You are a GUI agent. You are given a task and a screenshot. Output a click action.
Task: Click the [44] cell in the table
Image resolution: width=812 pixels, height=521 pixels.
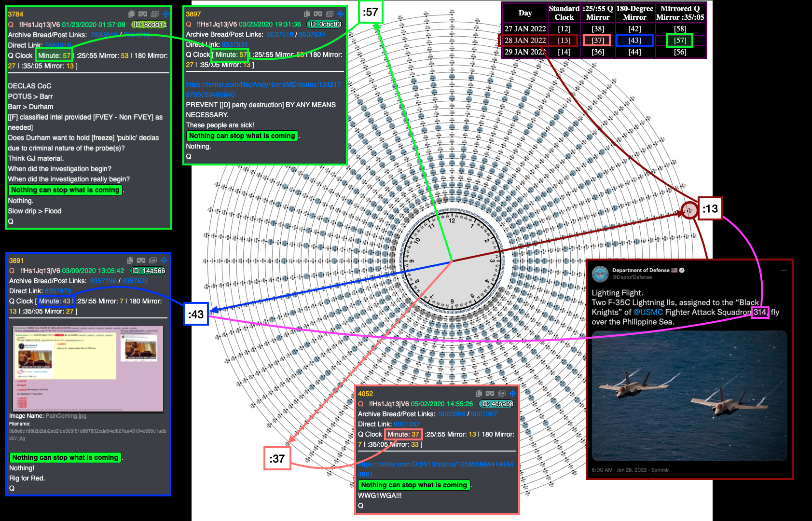tap(634, 52)
